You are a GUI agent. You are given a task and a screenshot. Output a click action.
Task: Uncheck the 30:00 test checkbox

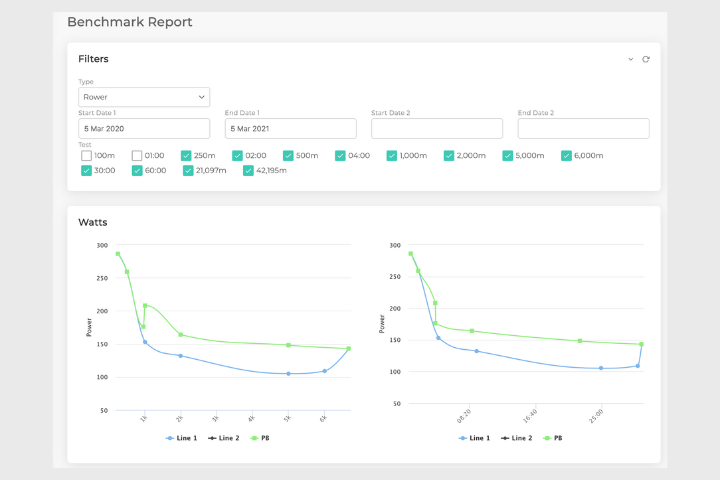pos(87,171)
